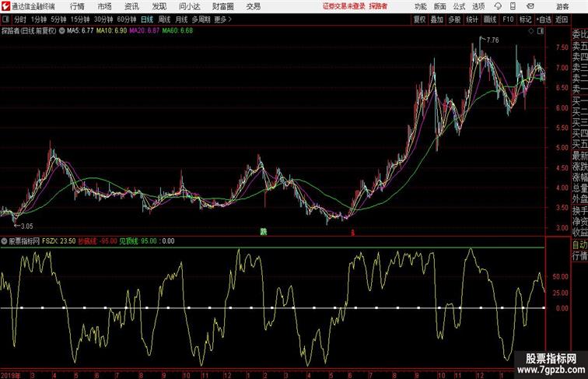
Task: Click the customer service headset icon
Action: pos(498,6)
